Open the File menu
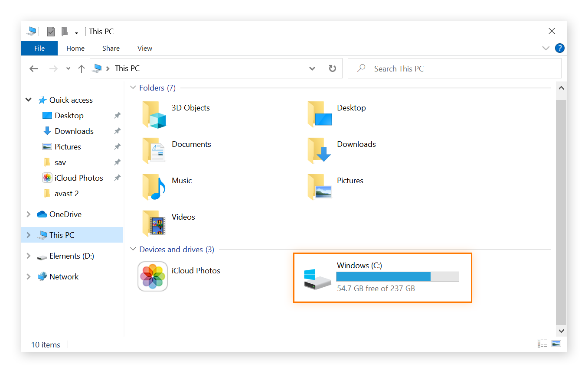 coord(39,48)
